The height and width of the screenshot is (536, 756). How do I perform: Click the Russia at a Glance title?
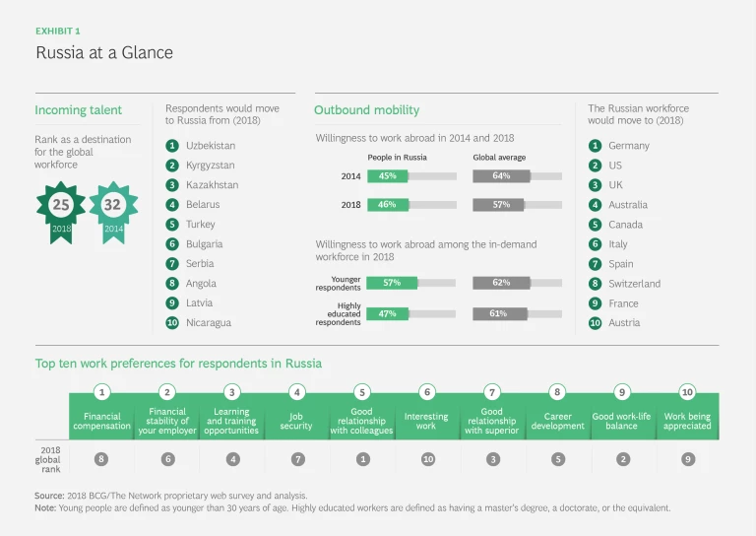[103, 52]
